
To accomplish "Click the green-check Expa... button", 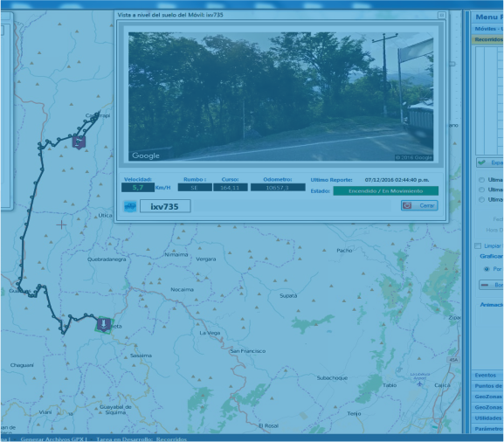I will pos(490,162).
